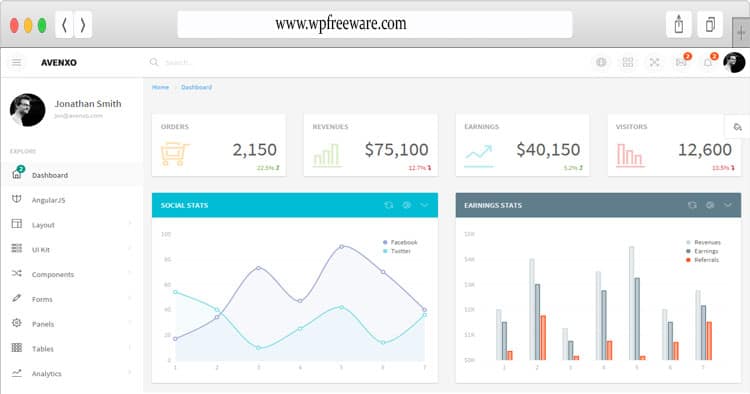This screenshot has height=394, width=750.
Task: Expand the Analytics submenu arrow
Action: tap(130, 372)
